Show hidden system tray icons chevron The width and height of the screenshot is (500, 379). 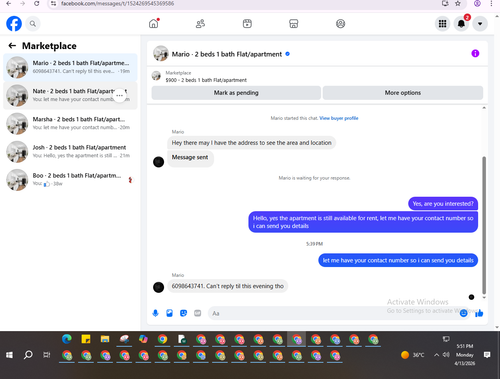click(436, 355)
